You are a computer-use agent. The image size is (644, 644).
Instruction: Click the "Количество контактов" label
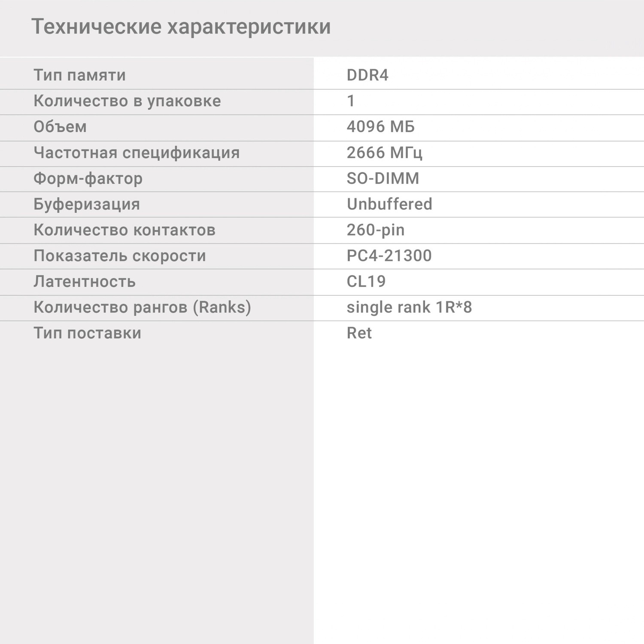click(125, 230)
